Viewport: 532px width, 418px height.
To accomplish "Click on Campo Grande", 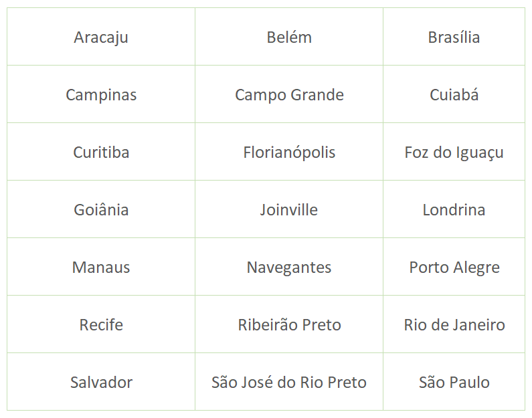I will (x=289, y=94).
